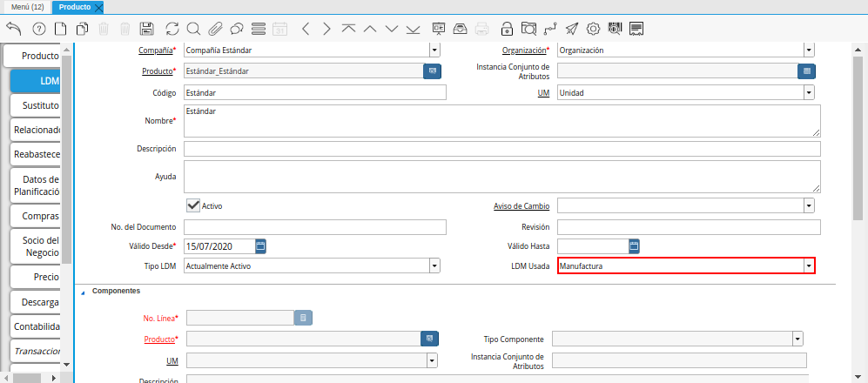Click the Undo arrow in the toolbar
Viewport: 868px width, 383px height.
coord(13,29)
